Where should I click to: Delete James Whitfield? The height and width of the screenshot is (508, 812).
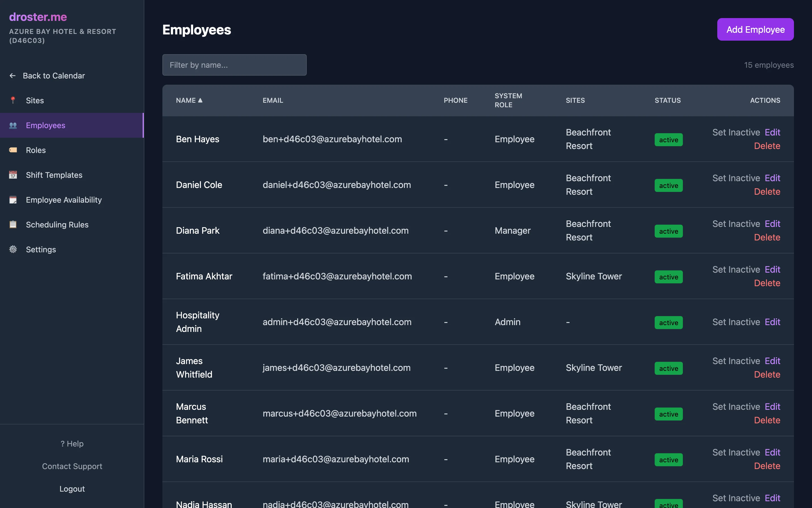(x=767, y=374)
